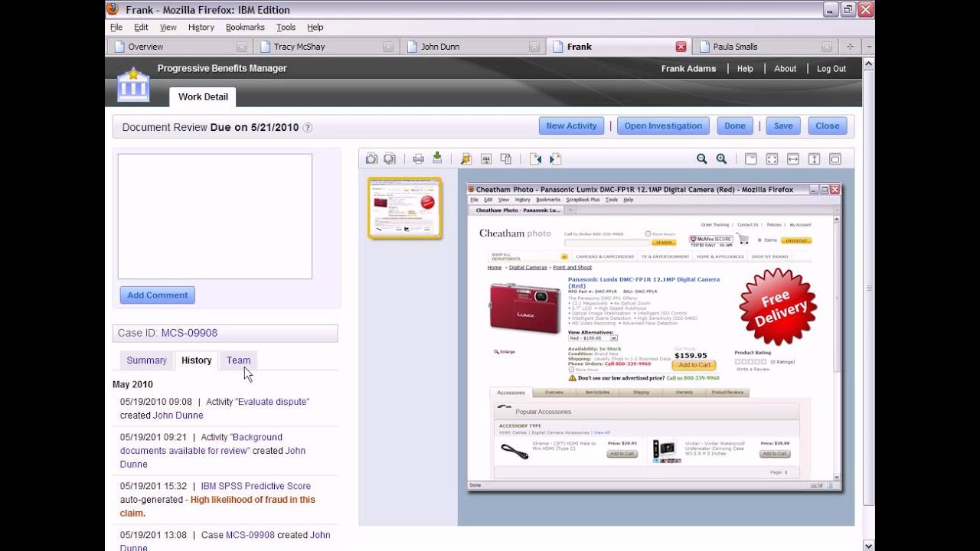Screen dimensions: 980x551
Task: Click the actual size view icon
Action: pyautogui.click(x=835, y=158)
